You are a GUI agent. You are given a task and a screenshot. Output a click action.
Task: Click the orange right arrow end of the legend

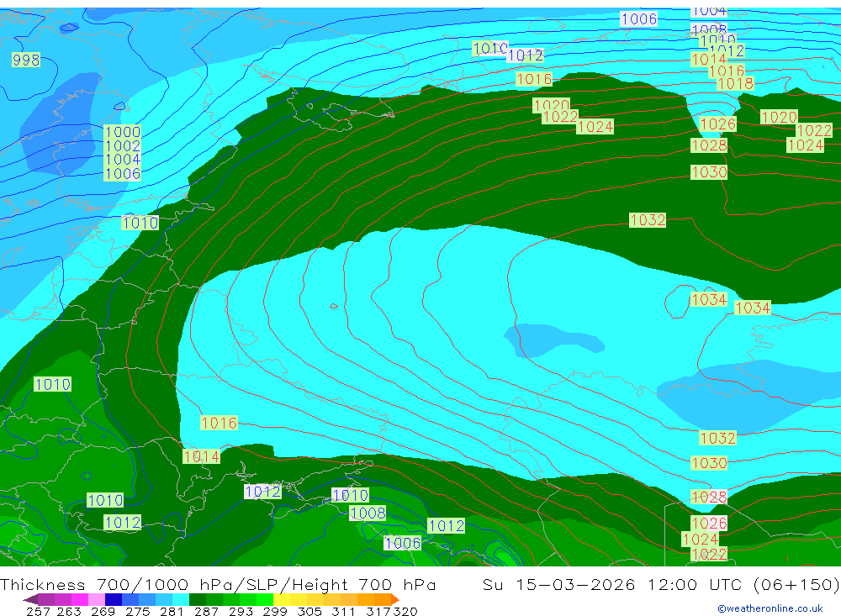pyautogui.click(x=394, y=599)
